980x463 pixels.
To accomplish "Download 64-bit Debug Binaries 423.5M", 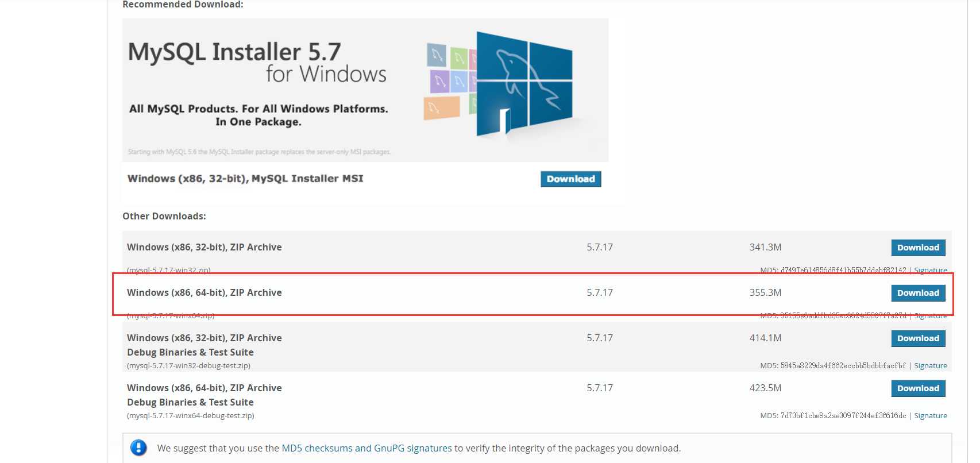I will point(918,388).
